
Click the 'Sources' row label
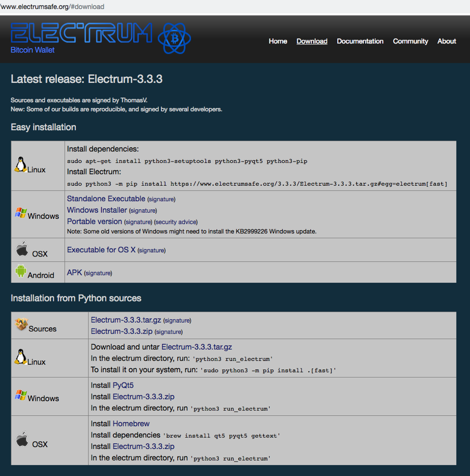(42, 329)
